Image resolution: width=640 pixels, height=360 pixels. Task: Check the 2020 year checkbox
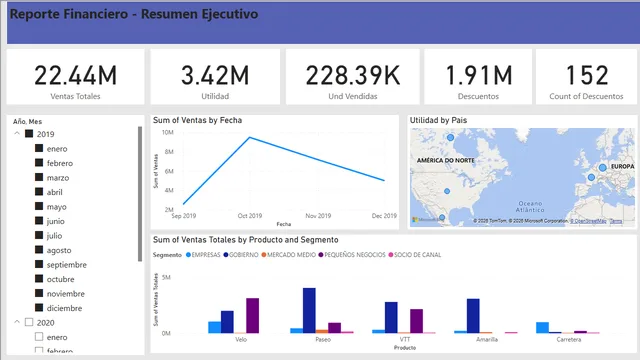[29, 322]
